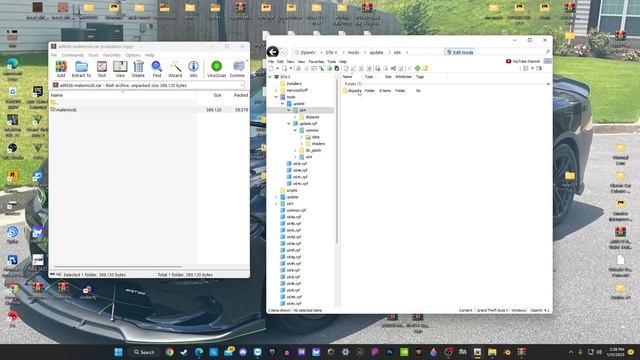Collapse the update.rpf tree node

click(x=289, y=124)
